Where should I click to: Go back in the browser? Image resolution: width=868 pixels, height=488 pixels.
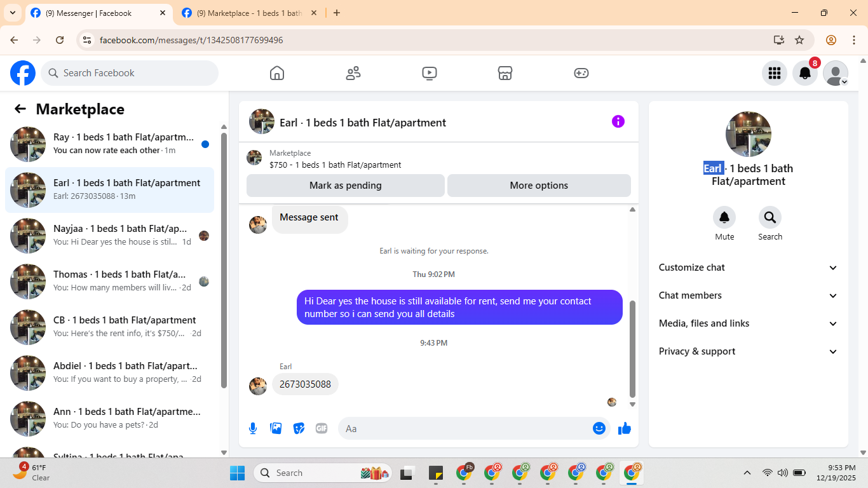[14, 40]
